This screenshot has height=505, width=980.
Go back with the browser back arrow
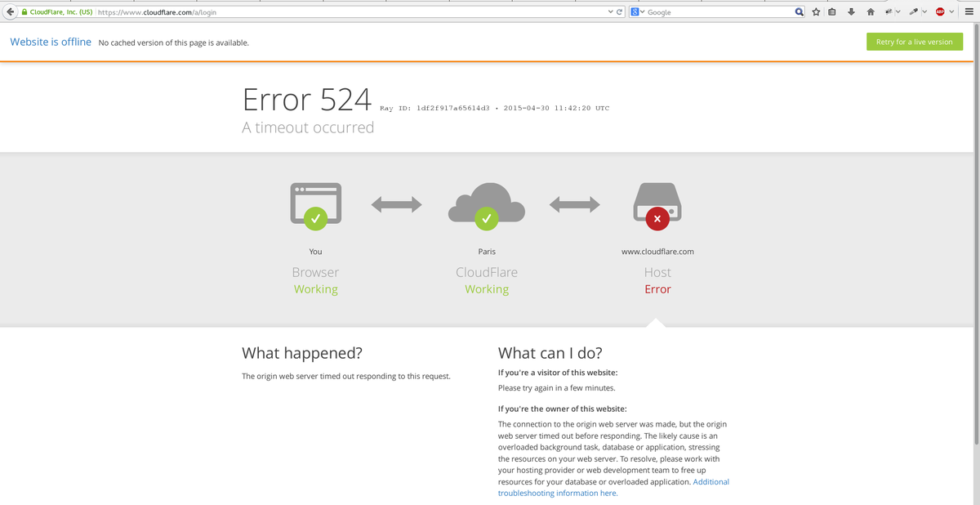8,12
